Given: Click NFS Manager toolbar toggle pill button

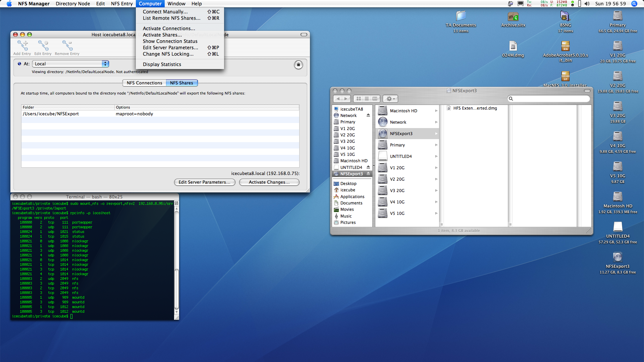Looking at the screenshot, I should 304,35.
